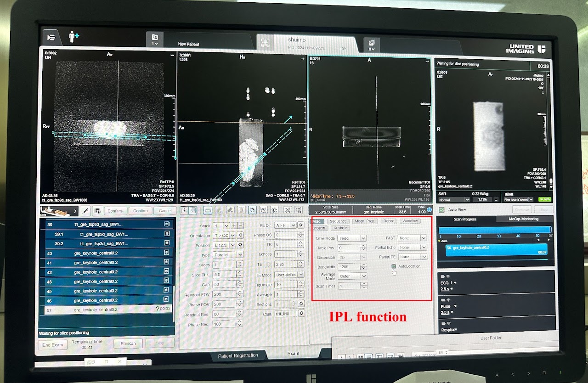Switch to the Recon tab
Viewport: 588px width, 383px height.
pyautogui.click(x=389, y=221)
